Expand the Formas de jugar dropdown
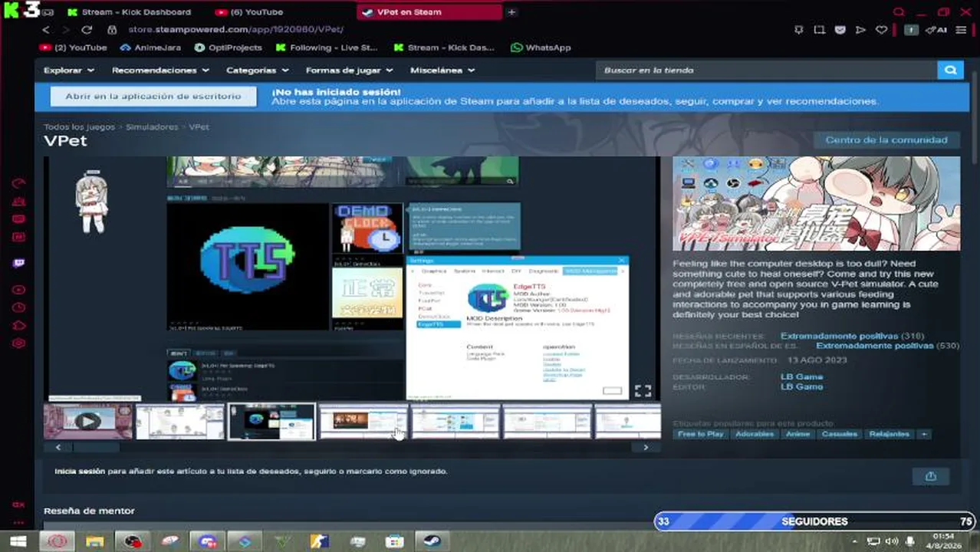The height and width of the screenshot is (552, 980). click(x=349, y=70)
